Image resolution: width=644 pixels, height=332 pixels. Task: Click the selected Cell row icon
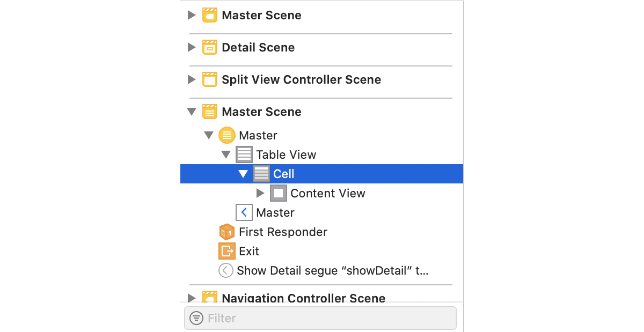pos(261,174)
